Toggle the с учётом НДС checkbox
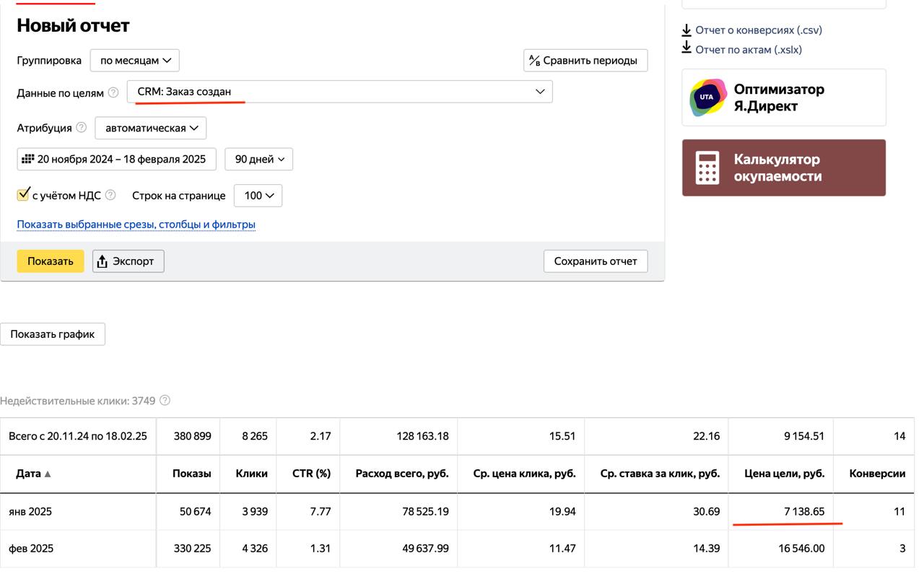The height and width of the screenshot is (574, 924). [23, 195]
